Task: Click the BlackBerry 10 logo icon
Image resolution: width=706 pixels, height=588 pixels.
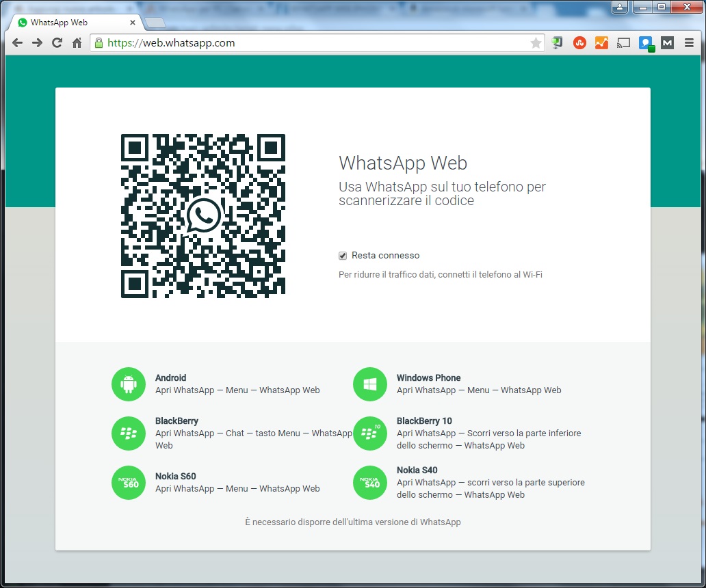Action: [x=370, y=433]
